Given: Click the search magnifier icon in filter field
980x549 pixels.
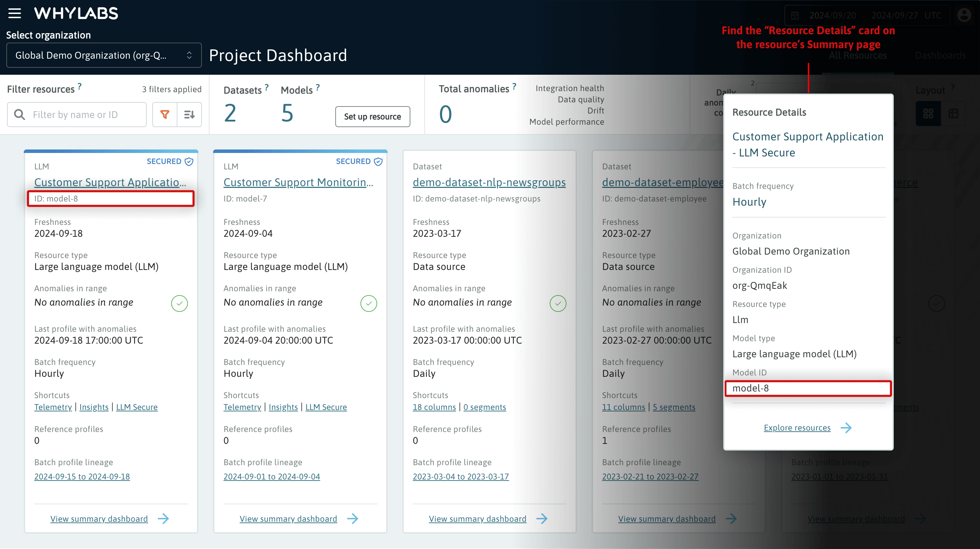Looking at the screenshot, I should (x=19, y=115).
